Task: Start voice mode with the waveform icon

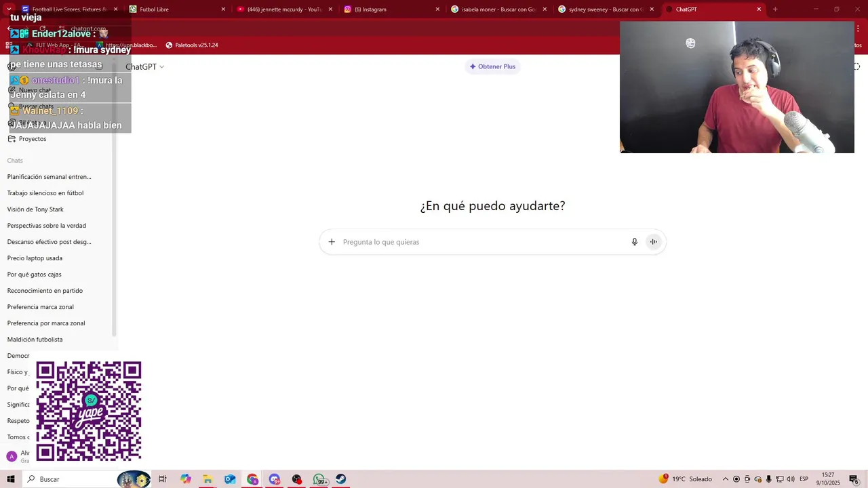Action: 654,242
